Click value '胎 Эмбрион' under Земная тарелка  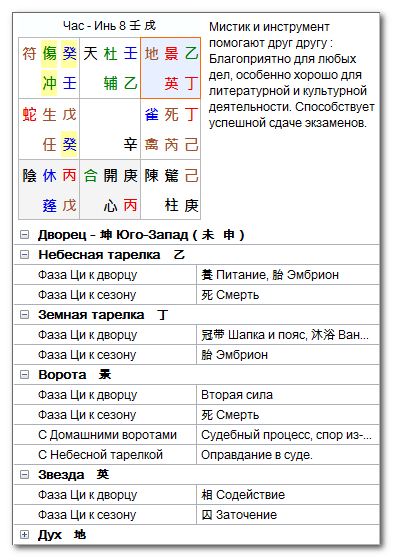pos(234,355)
